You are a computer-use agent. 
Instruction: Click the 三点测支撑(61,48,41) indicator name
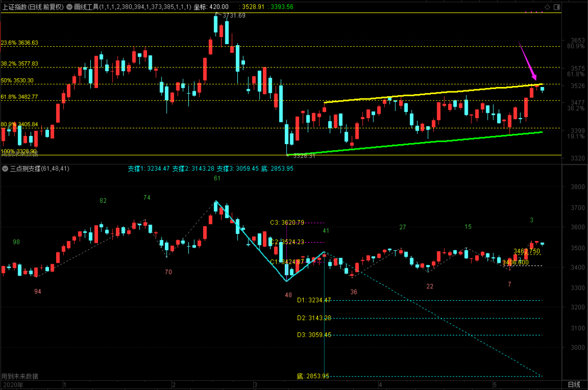coord(39,169)
